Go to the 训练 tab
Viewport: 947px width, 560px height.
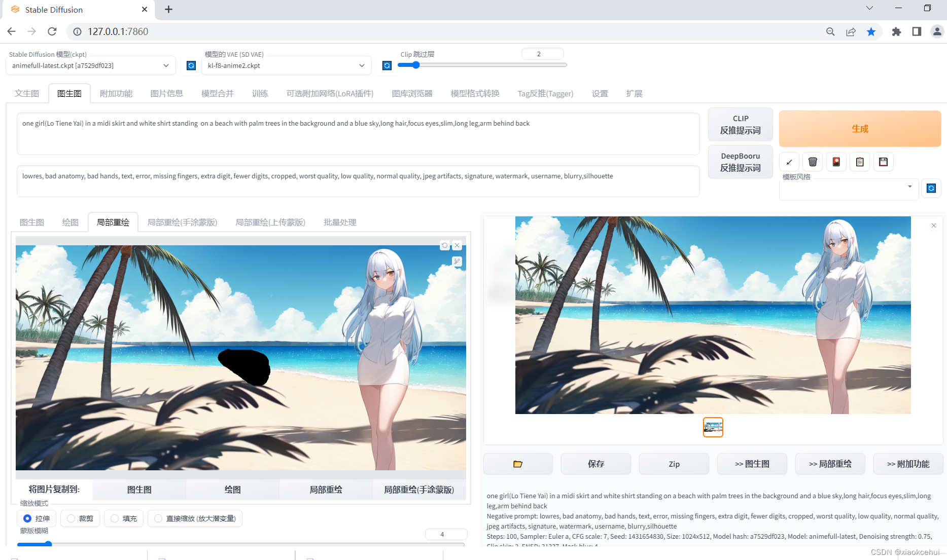point(260,93)
